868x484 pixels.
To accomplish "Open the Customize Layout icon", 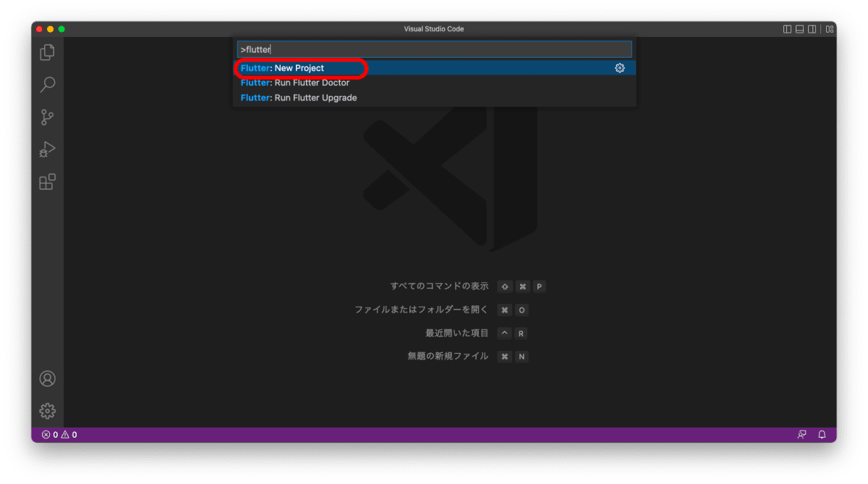I will pos(830,29).
